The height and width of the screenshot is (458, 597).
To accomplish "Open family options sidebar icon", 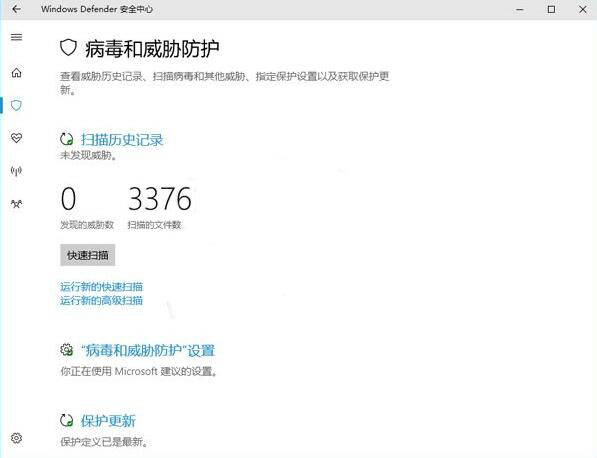I will (x=16, y=204).
